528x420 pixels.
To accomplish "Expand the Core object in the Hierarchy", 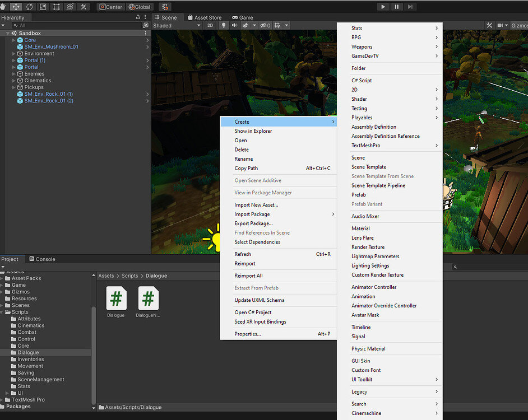I will [x=13, y=40].
